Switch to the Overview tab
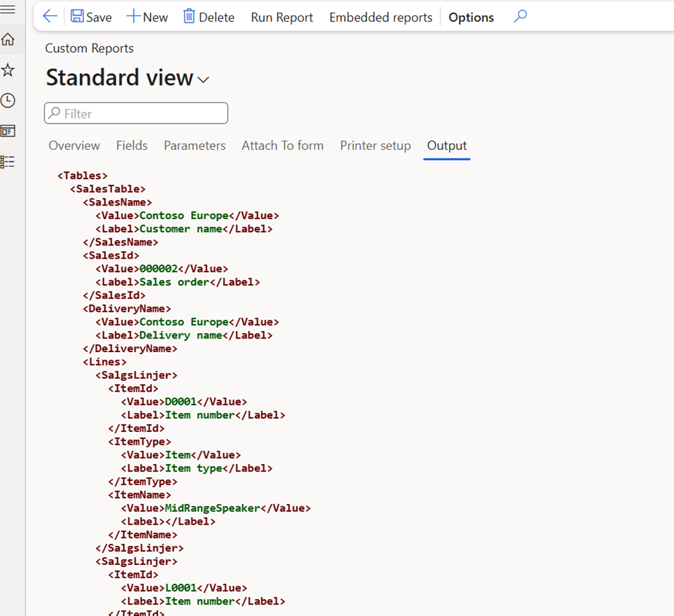674x616 pixels. pos(74,146)
